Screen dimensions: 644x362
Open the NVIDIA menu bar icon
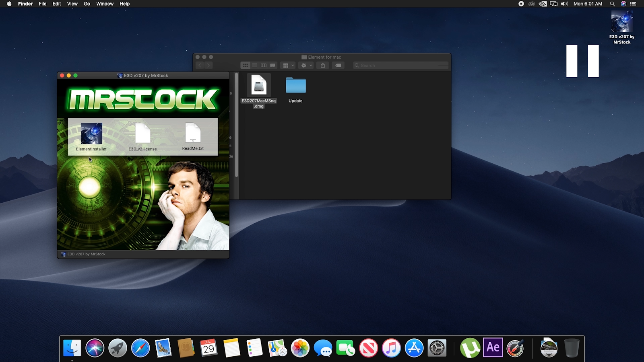543,4
